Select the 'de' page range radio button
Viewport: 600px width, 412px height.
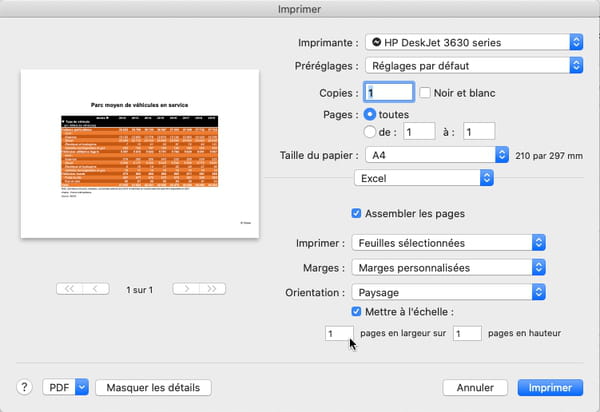click(x=370, y=132)
